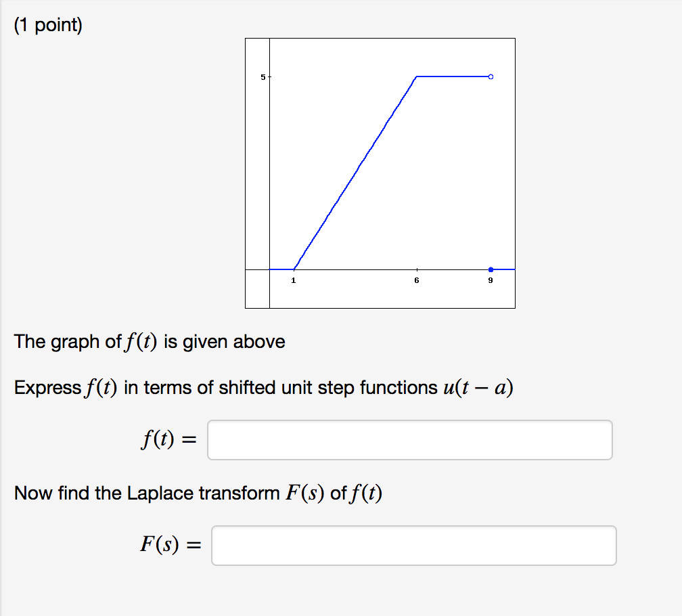Click the tick label 1 on horizontal axis
Viewport: 682px width, 616px height.
(293, 281)
